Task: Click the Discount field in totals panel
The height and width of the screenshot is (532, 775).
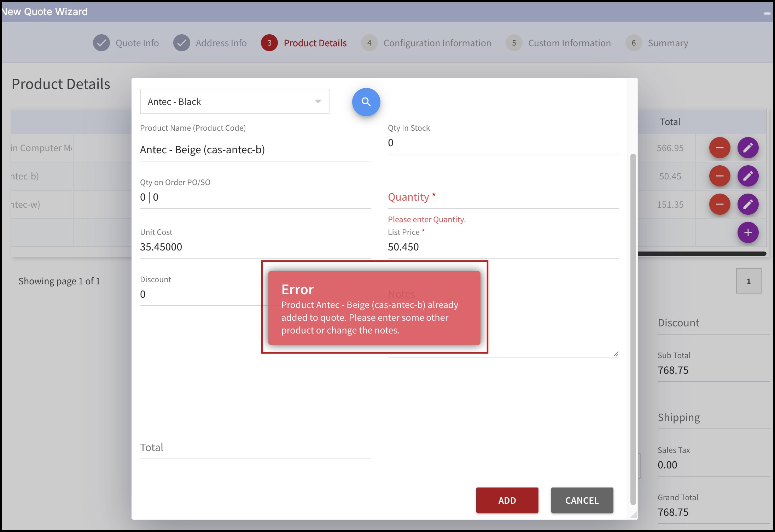Action: point(713,323)
